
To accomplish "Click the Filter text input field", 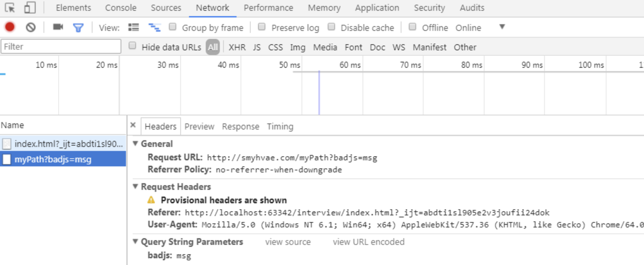I will click(61, 47).
